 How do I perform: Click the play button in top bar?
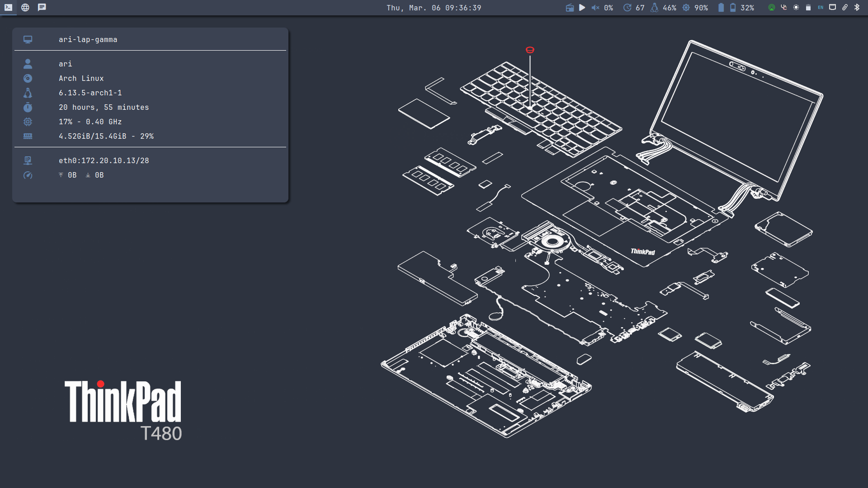(582, 8)
